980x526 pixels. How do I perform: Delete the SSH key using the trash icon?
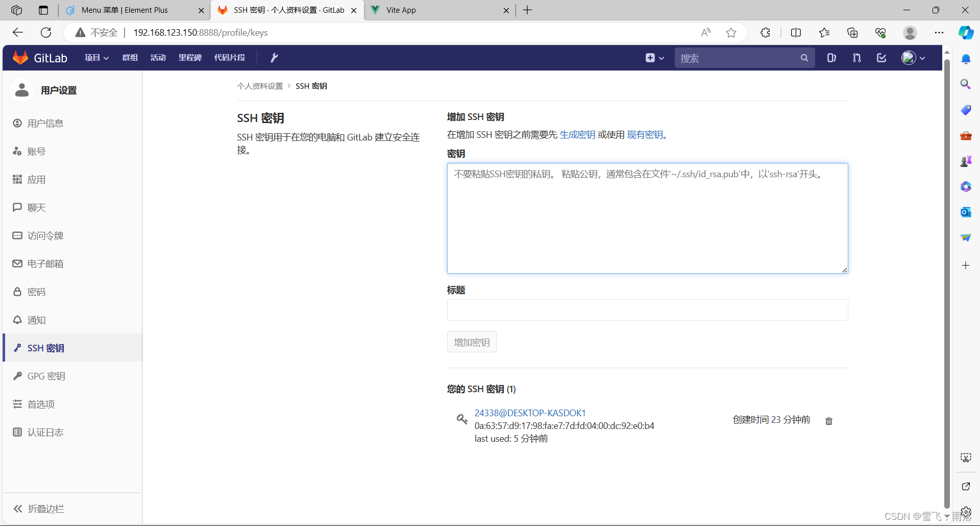828,421
